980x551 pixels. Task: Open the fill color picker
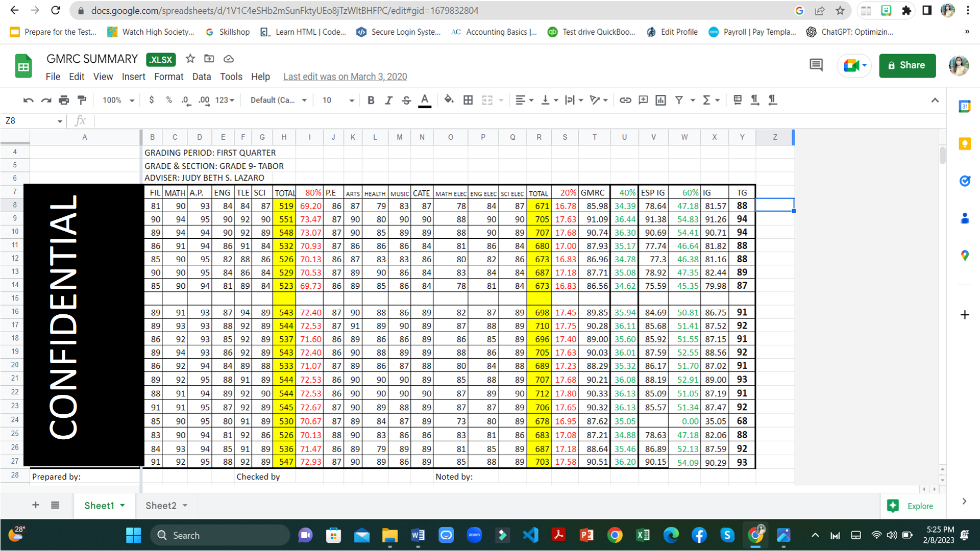coord(449,101)
